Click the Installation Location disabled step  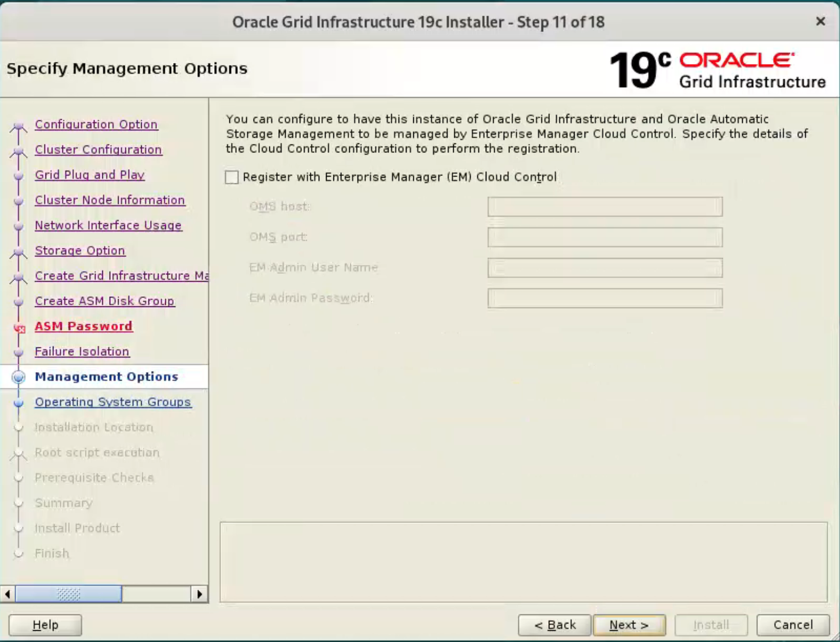pyautogui.click(x=94, y=427)
